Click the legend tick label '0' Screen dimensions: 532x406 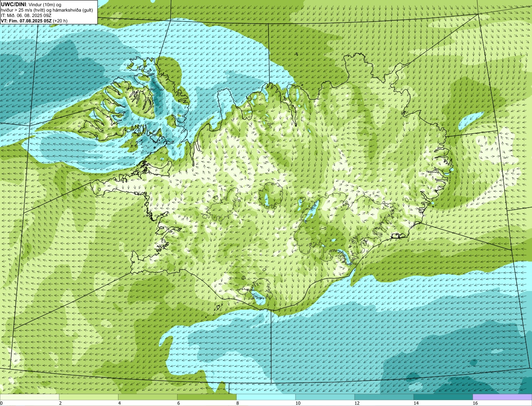pyautogui.click(x=1, y=403)
